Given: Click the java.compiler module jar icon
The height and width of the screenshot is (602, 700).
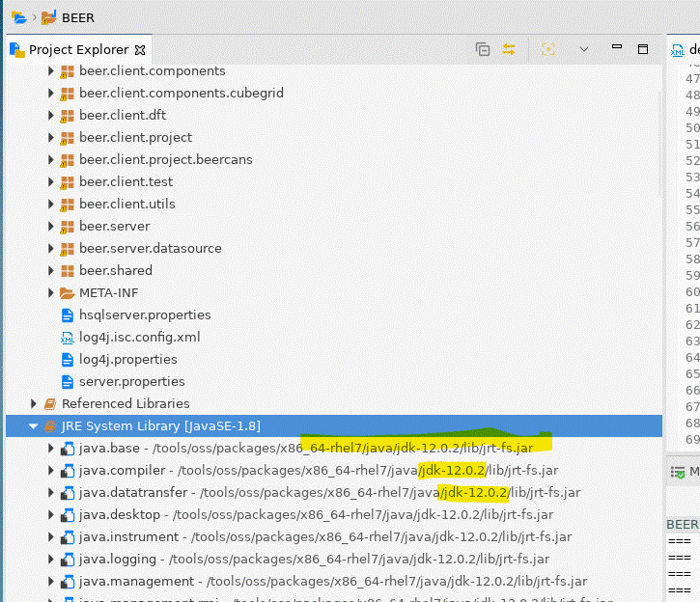Looking at the screenshot, I should tap(68, 471).
